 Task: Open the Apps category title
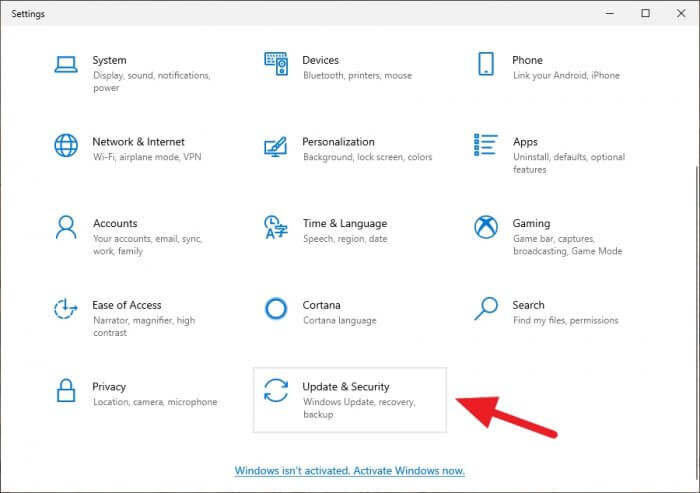525,142
